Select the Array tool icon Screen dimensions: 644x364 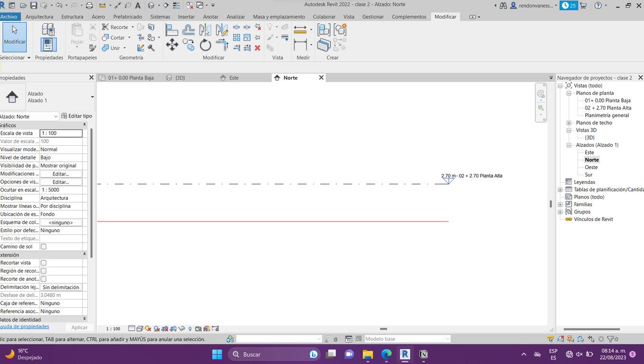tap(237, 37)
